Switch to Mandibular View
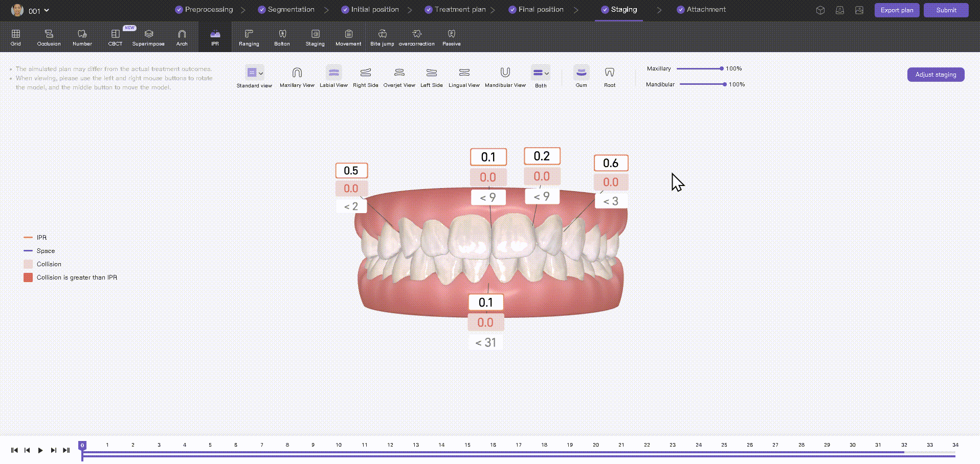Screen dimensions: 980x464 (x=505, y=77)
